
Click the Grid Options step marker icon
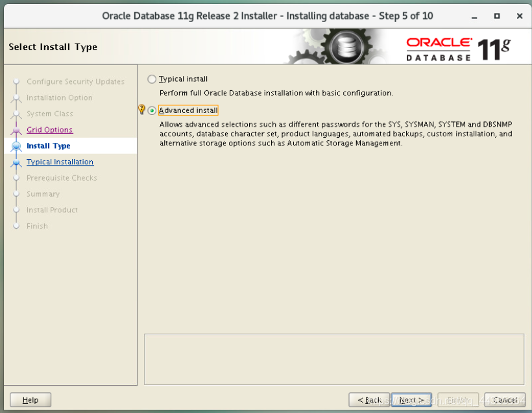point(16,130)
